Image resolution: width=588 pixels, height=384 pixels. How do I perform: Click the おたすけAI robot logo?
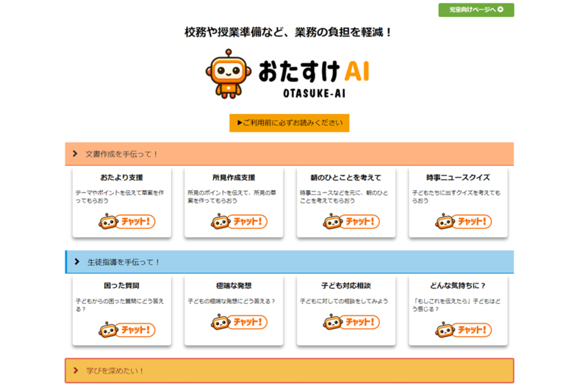tap(224, 74)
